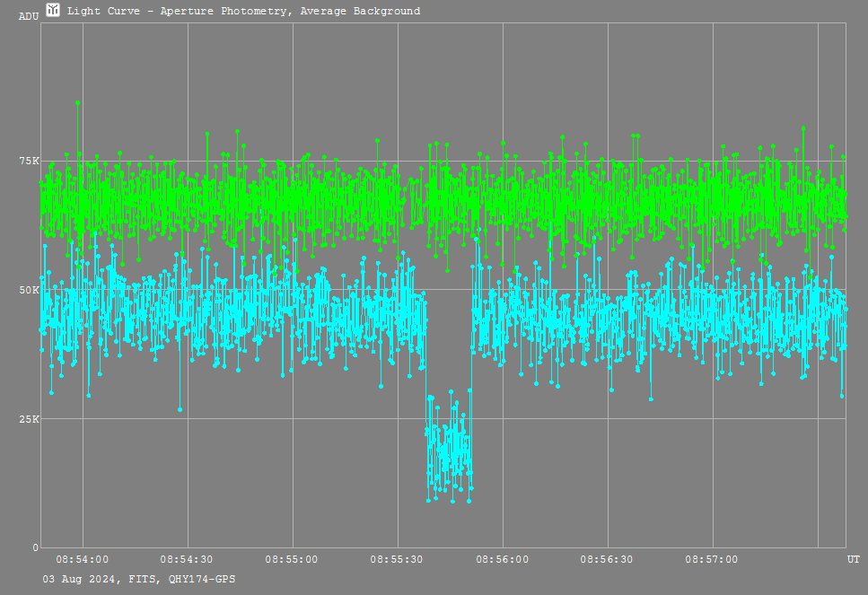Click the 08:55:30 time axis label
The image size is (868, 595).
pyautogui.click(x=397, y=560)
